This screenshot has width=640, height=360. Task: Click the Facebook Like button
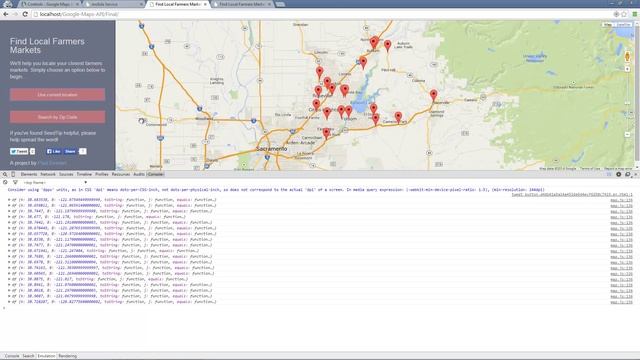click(x=53, y=151)
